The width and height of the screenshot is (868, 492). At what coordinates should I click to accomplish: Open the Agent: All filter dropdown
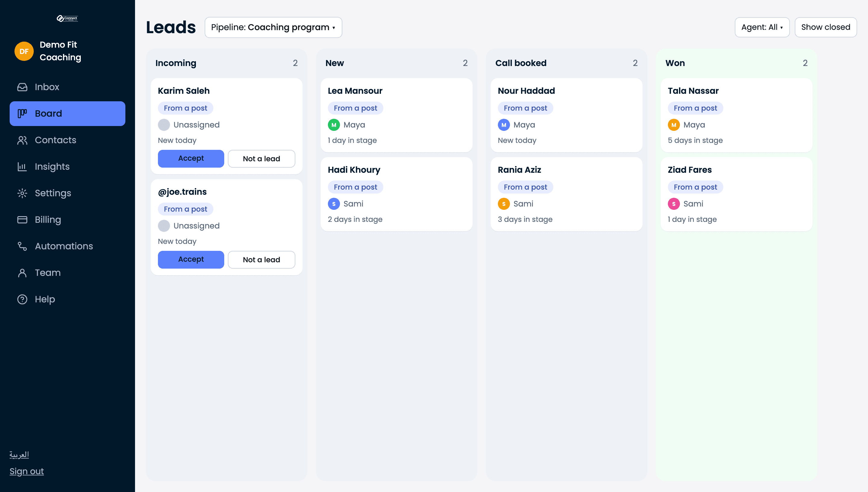pos(762,27)
